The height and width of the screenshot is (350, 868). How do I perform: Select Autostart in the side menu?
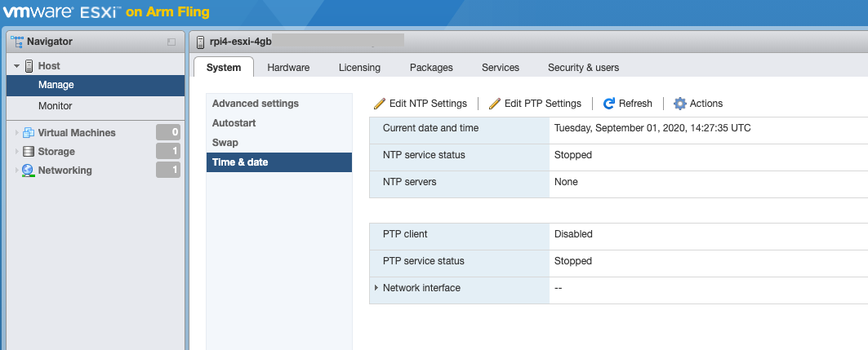point(279,122)
